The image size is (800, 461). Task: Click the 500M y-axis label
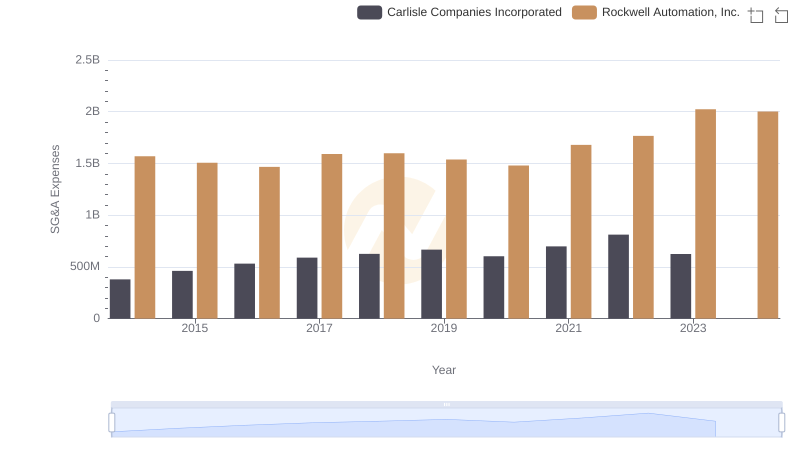(x=85, y=266)
